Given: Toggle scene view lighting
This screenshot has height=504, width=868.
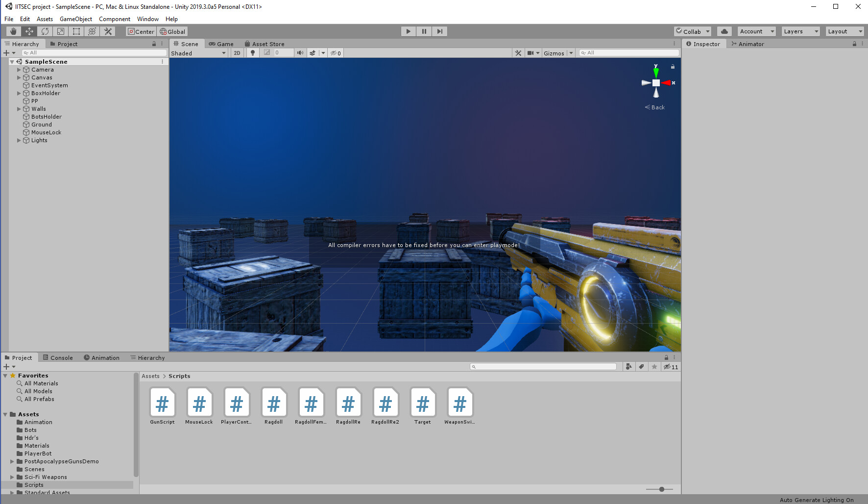Looking at the screenshot, I should pos(252,52).
